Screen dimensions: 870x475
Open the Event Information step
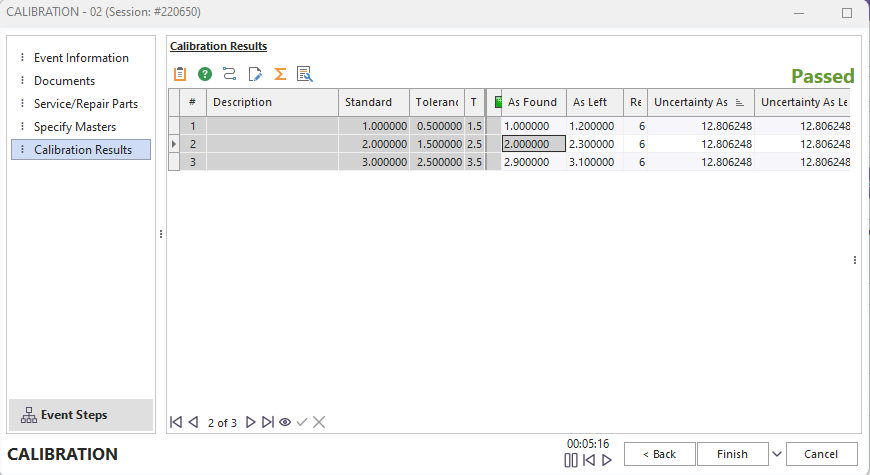[x=81, y=58]
